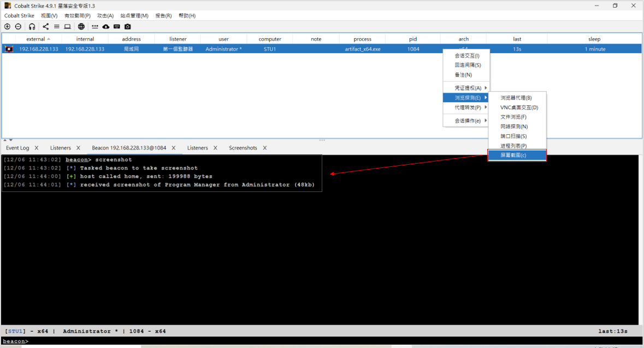Image resolution: width=644 pixels, height=348 pixels.
Task: Close the Beacon 192.168.228.133@1084 tab
Action: pos(174,148)
